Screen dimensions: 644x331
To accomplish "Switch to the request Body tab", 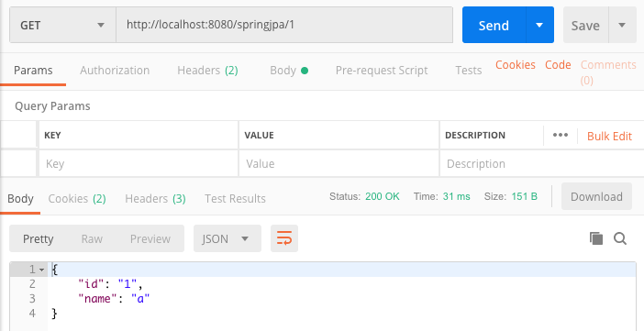I will [x=289, y=71].
